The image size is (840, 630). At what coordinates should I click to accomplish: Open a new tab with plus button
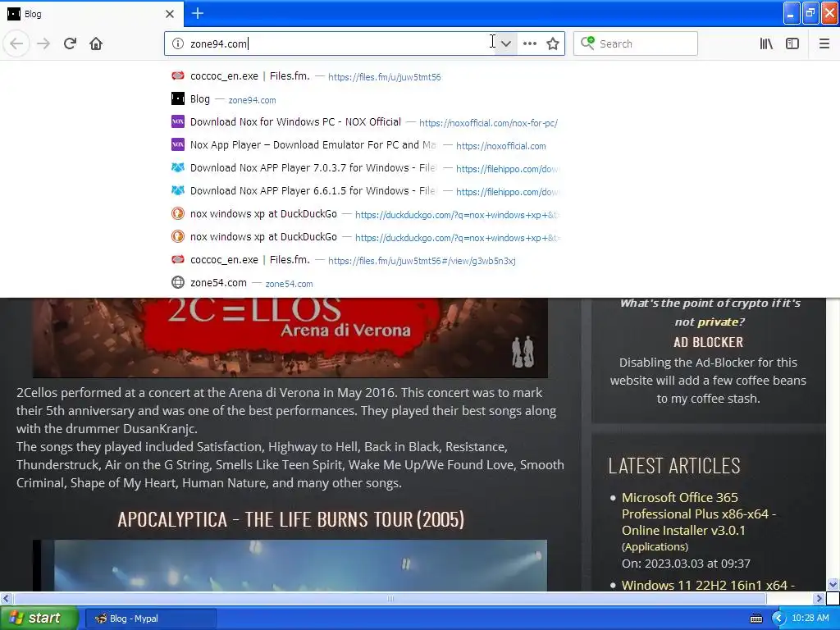198,13
